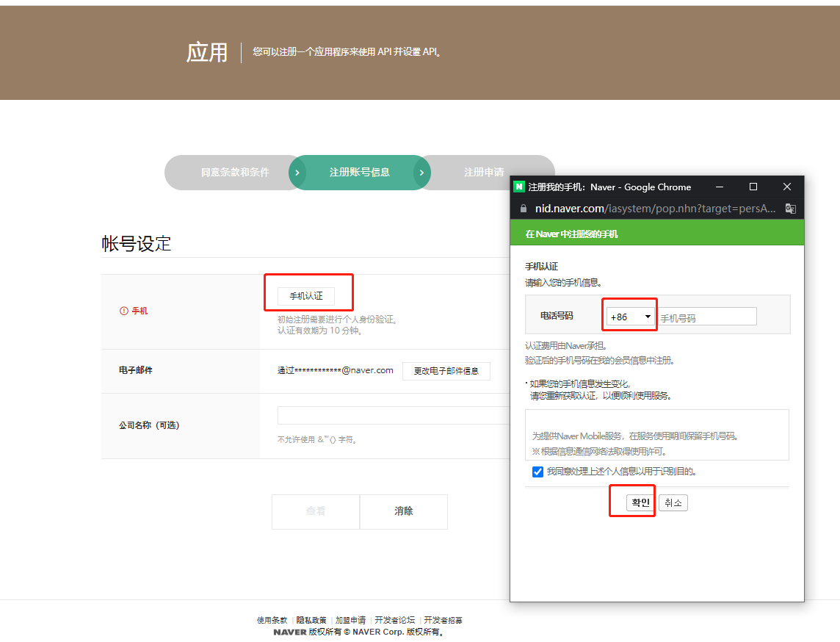This screenshot has width=840, height=642.
Task: Select the 注册账号信息 step tab
Action: (360, 172)
